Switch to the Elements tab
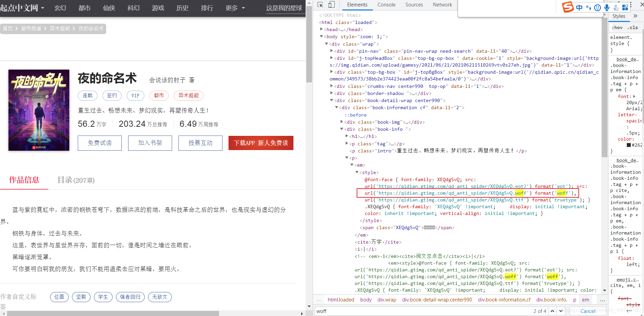This screenshot has width=644, height=316. coord(357,5)
